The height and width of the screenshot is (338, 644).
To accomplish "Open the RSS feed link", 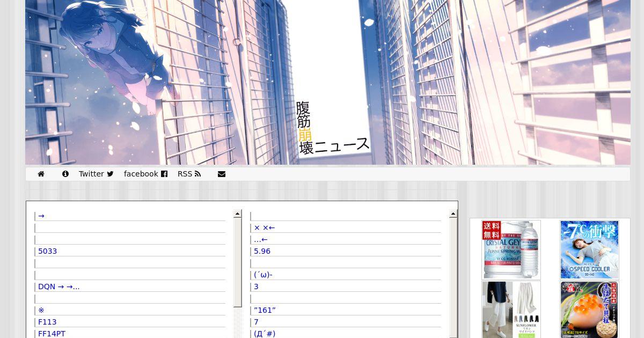I will click(189, 174).
